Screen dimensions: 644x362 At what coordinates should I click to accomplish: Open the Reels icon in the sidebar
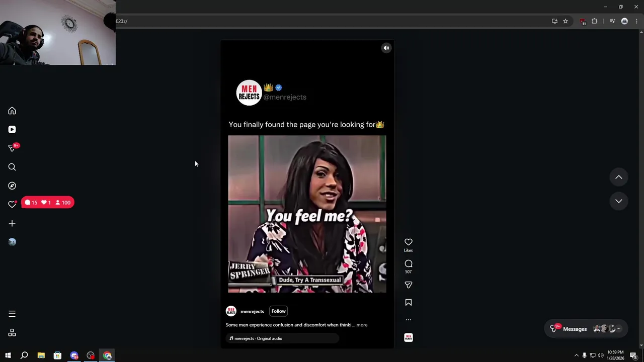[x=12, y=129]
